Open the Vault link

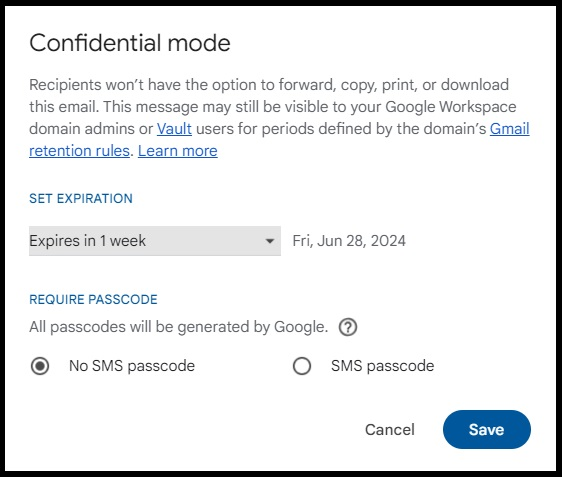(174, 129)
